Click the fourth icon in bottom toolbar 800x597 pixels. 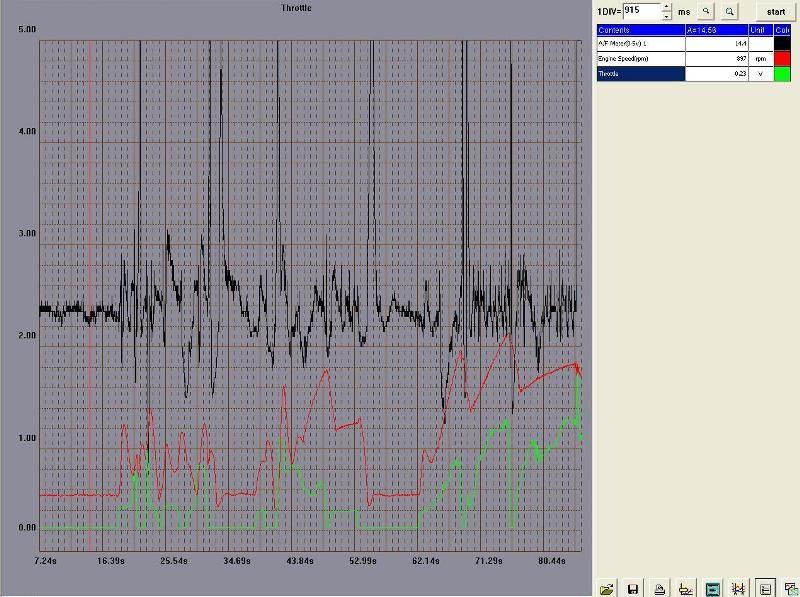point(686,589)
